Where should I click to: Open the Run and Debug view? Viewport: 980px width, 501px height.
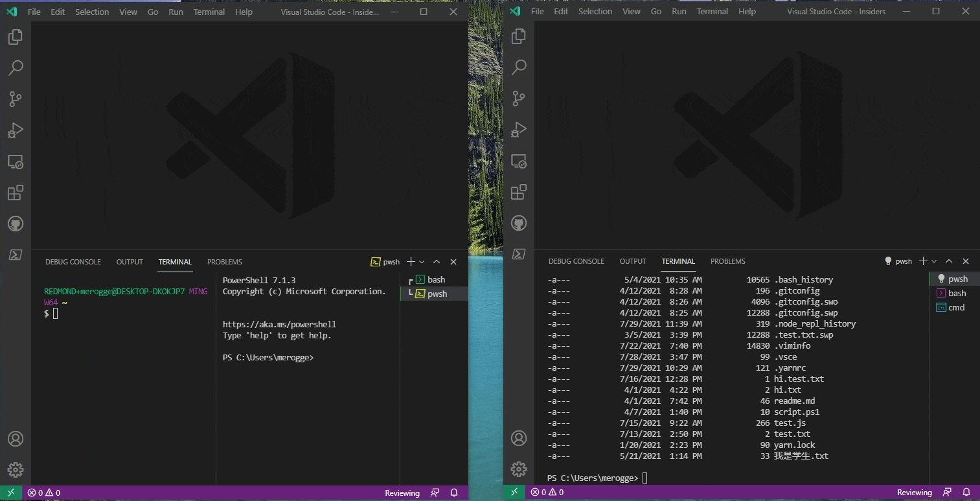click(x=16, y=130)
